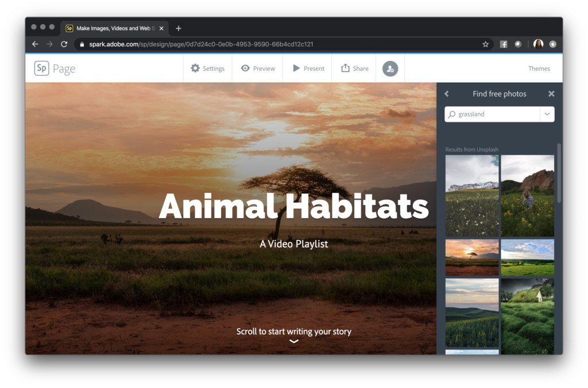Close the Find free photos panel

[551, 94]
